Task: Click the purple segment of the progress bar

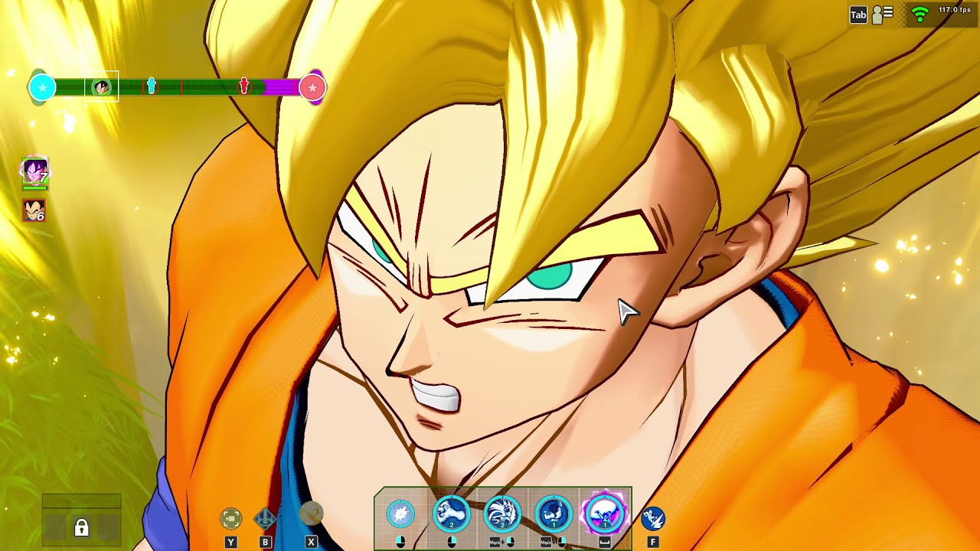Action: (x=282, y=87)
